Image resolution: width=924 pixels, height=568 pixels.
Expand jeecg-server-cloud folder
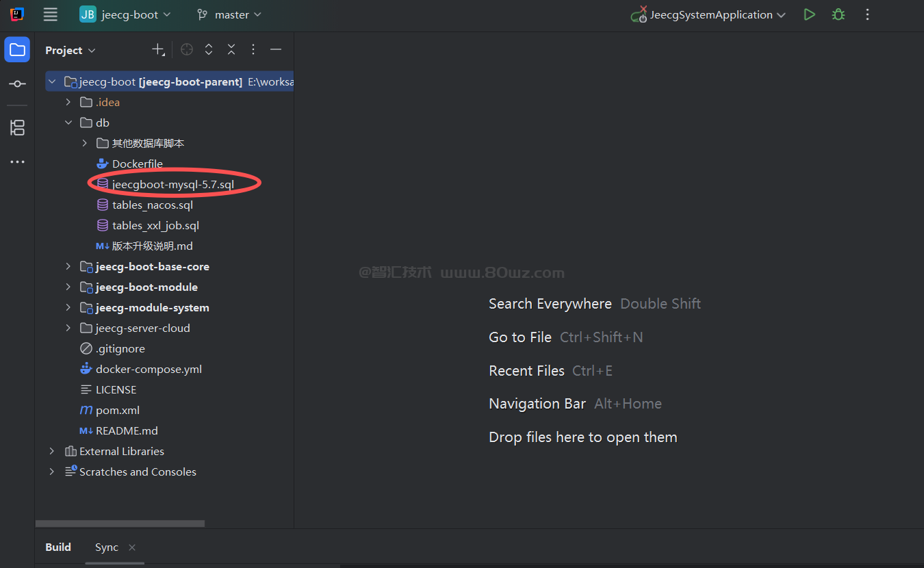[68, 328]
